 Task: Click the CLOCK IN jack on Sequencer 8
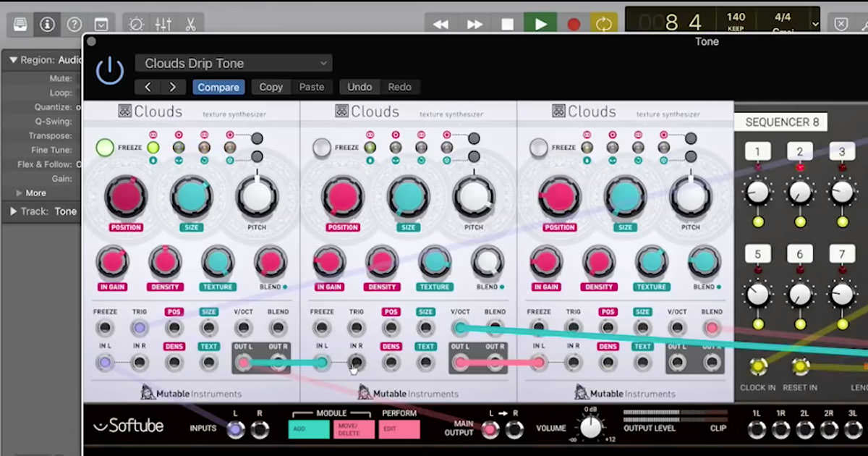coord(758,367)
